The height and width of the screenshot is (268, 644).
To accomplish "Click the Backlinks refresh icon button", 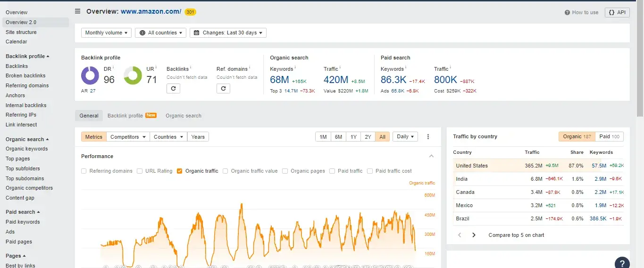I will pyautogui.click(x=173, y=88).
